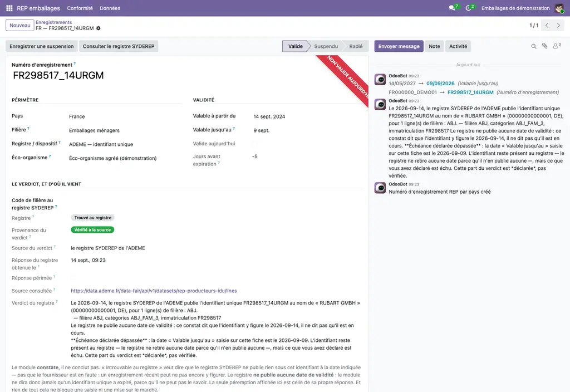Click Envoyer message button
570x392 pixels.
(x=399, y=46)
